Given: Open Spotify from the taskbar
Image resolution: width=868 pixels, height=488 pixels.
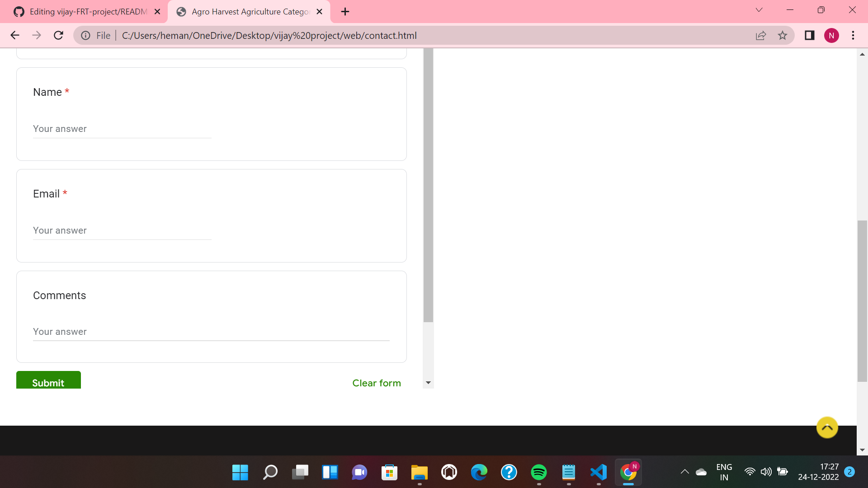Looking at the screenshot, I should tap(538, 473).
